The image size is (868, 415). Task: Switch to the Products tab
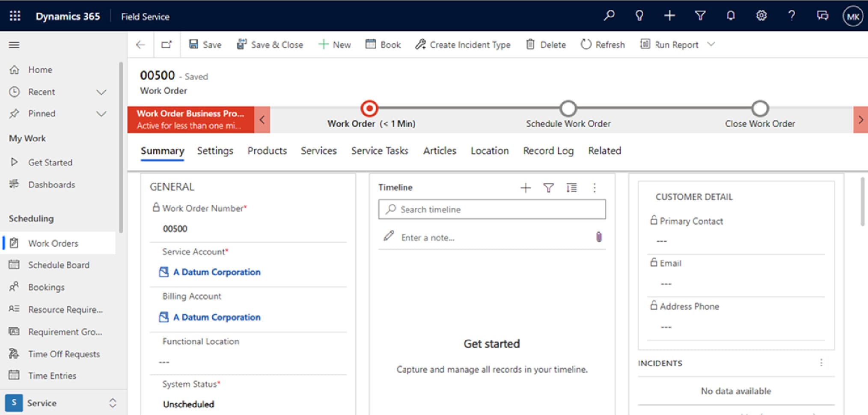tap(267, 151)
